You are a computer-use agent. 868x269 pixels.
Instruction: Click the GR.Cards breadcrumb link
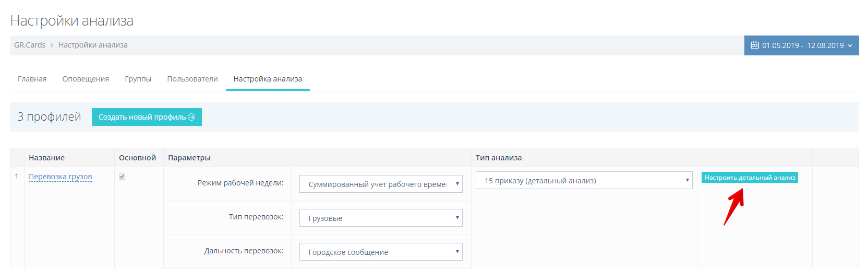click(x=30, y=45)
